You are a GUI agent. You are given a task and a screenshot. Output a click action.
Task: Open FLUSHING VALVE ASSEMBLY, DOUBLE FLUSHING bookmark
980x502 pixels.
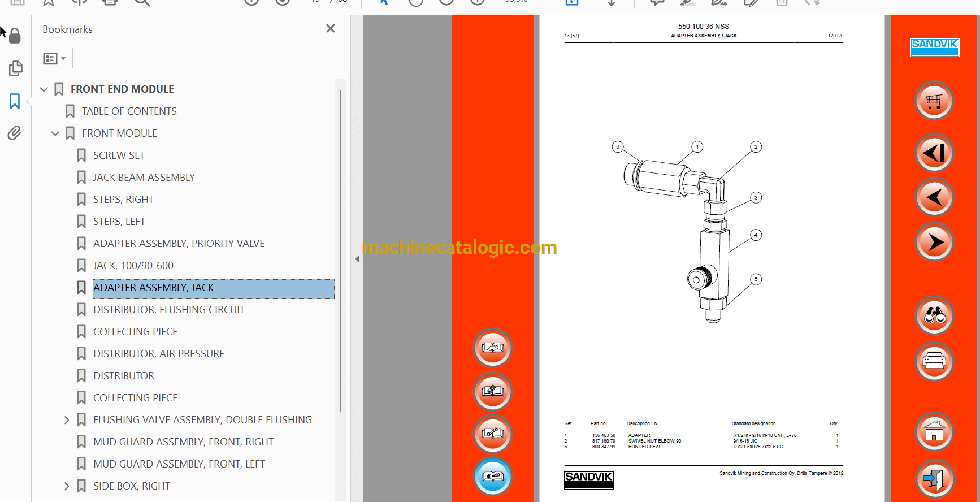pos(202,420)
